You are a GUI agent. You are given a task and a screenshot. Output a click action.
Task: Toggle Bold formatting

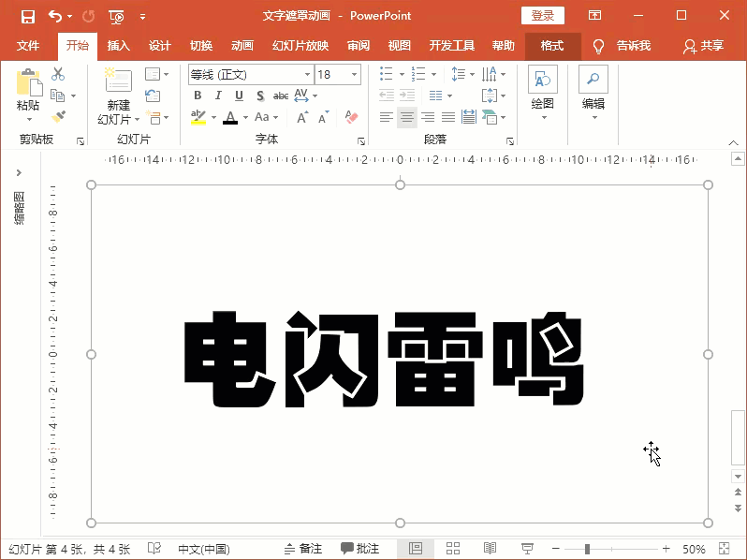(x=198, y=96)
